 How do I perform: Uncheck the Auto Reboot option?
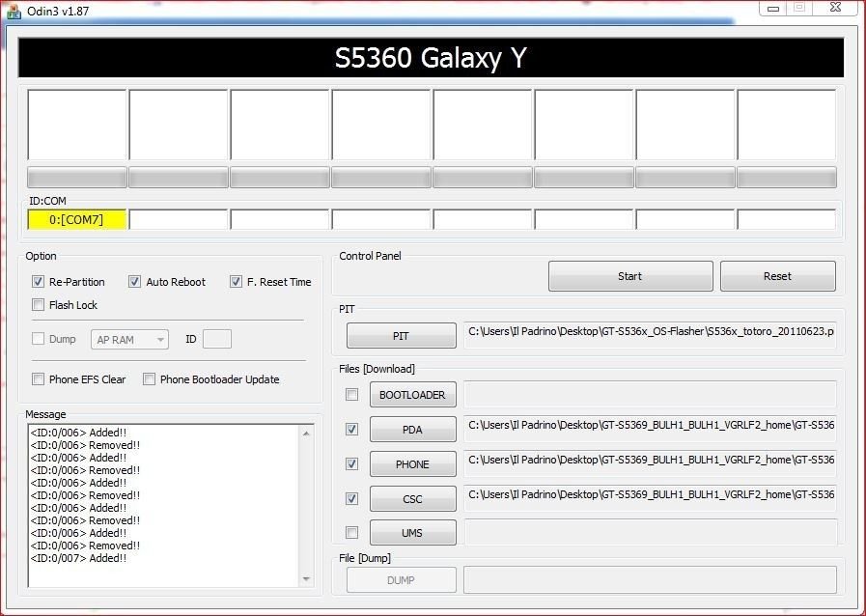[135, 282]
